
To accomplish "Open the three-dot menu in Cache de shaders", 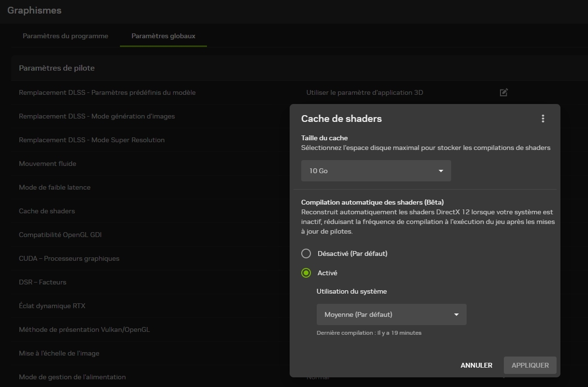I will [x=543, y=119].
